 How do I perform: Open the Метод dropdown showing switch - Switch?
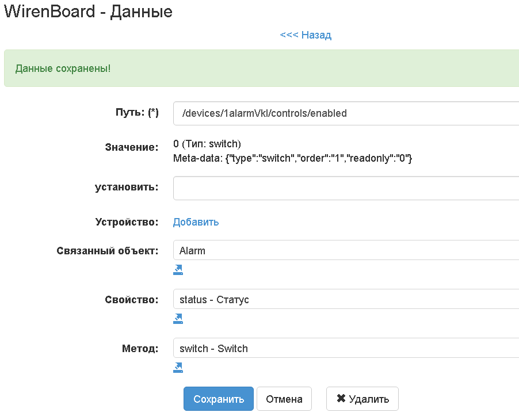pos(345,348)
